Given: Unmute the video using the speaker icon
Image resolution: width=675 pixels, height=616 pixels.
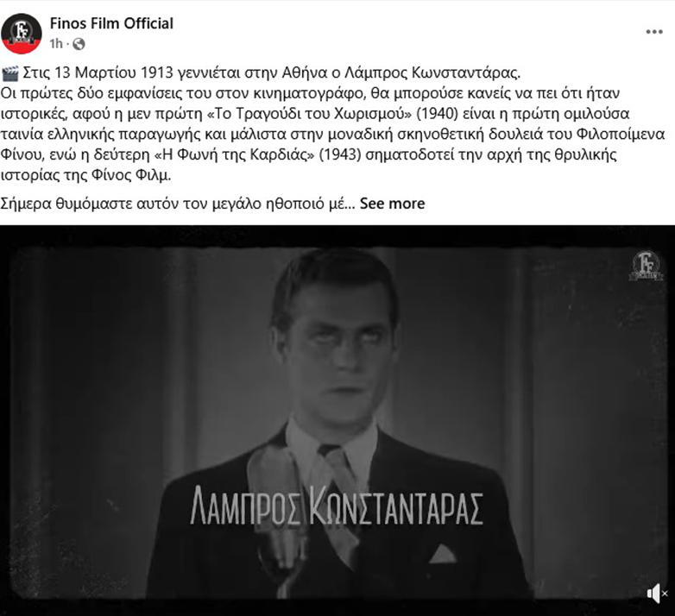Looking at the screenshot, I should [x=656, y=594].
